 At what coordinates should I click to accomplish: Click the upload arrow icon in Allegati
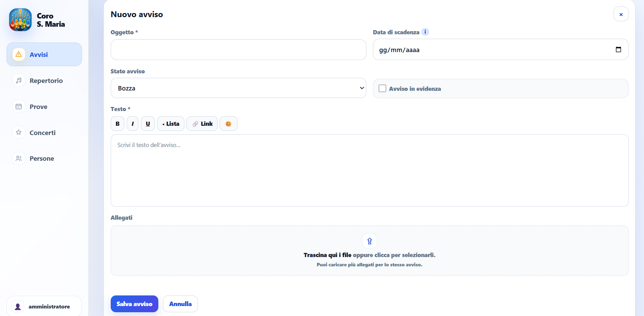[x=369, y=241]
